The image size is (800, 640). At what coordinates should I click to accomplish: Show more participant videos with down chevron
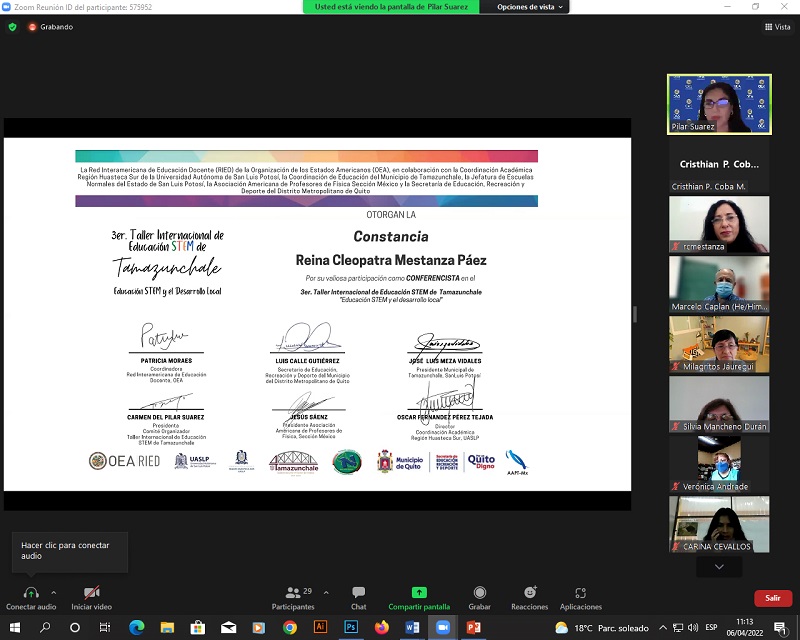719,567
